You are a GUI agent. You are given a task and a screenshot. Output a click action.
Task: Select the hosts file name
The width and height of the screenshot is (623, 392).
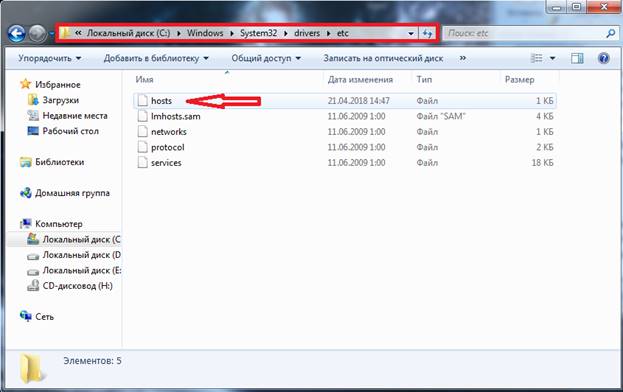coord(161,101)
